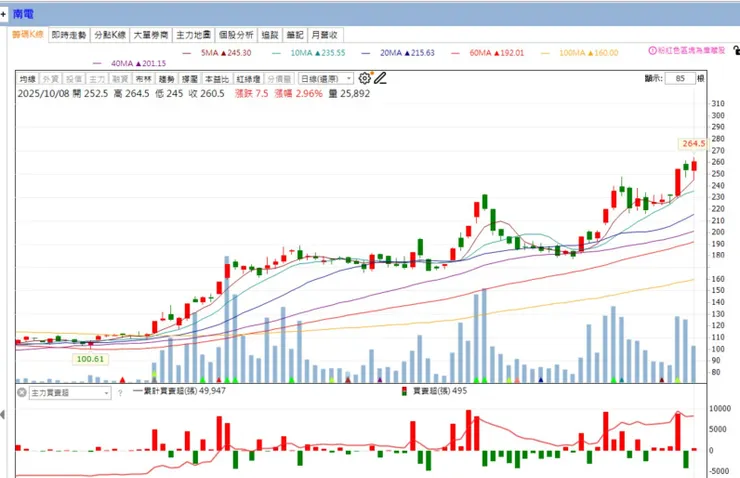Image resolution: width=740 pixels, height=478 pixels.
Task: Toggle the 主力 indicator button
Action: coord(97,79)
